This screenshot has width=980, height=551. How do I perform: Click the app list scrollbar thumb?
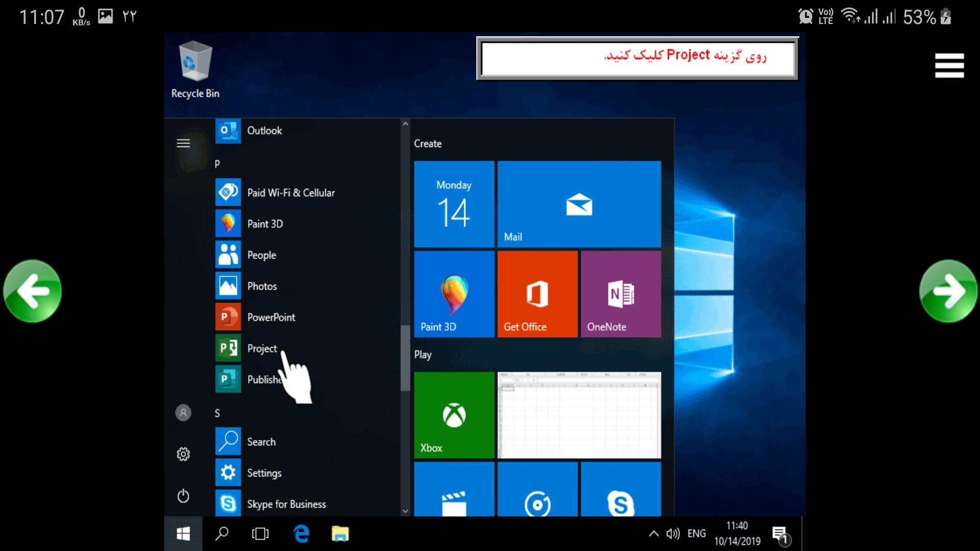405,358
